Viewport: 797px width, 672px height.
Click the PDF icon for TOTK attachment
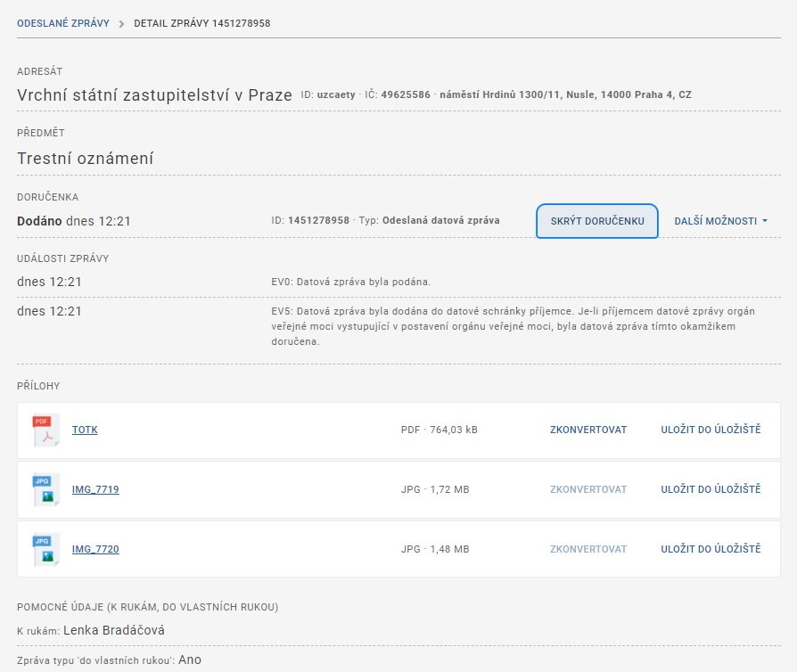pyautogui.click(x=45, y=430)
